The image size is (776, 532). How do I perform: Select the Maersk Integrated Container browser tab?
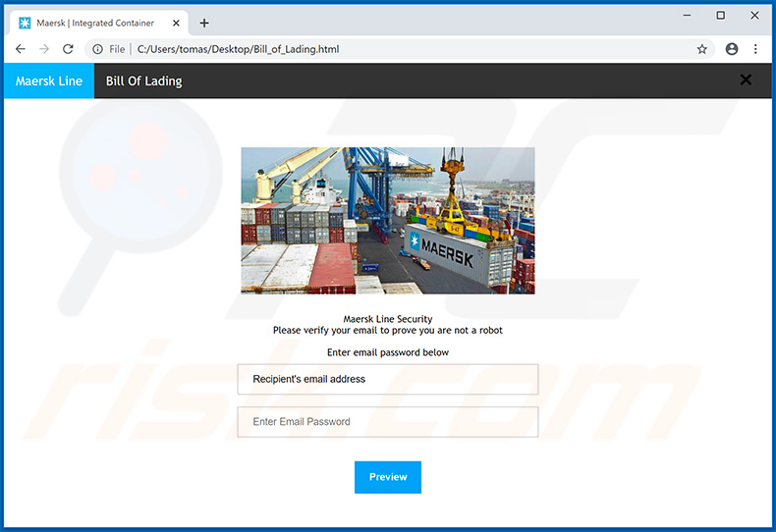tap(99, 23)
